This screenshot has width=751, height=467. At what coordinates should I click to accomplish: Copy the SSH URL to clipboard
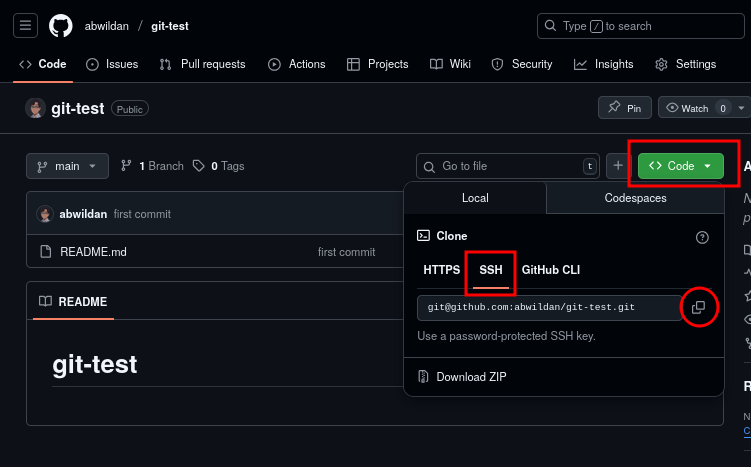point(699,308)
